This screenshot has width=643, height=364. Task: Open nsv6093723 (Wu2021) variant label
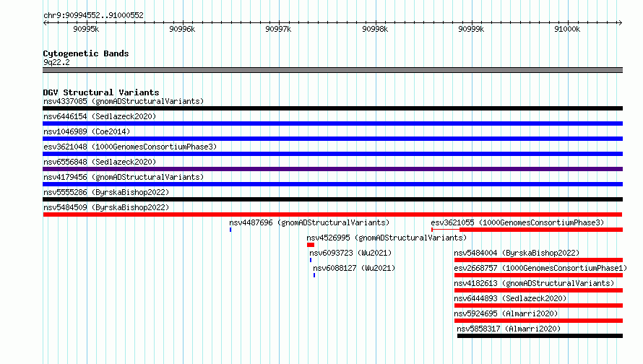[x=350, y=253]
